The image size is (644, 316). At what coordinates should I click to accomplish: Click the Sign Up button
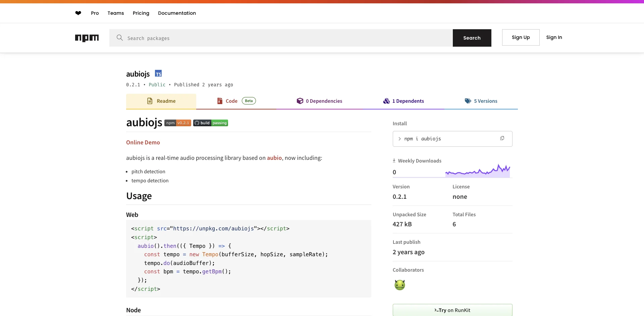[x=521, y=37]
